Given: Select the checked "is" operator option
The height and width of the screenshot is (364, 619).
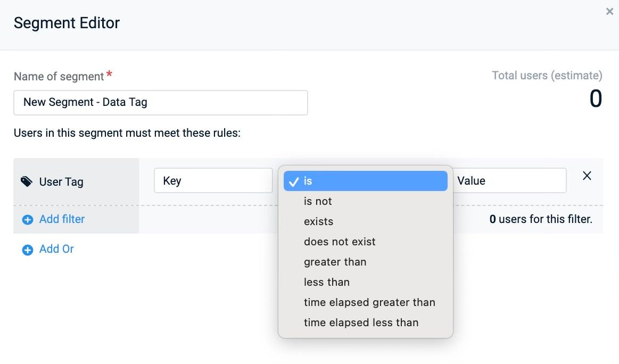Looking at the screenshot, I should 366,181.
